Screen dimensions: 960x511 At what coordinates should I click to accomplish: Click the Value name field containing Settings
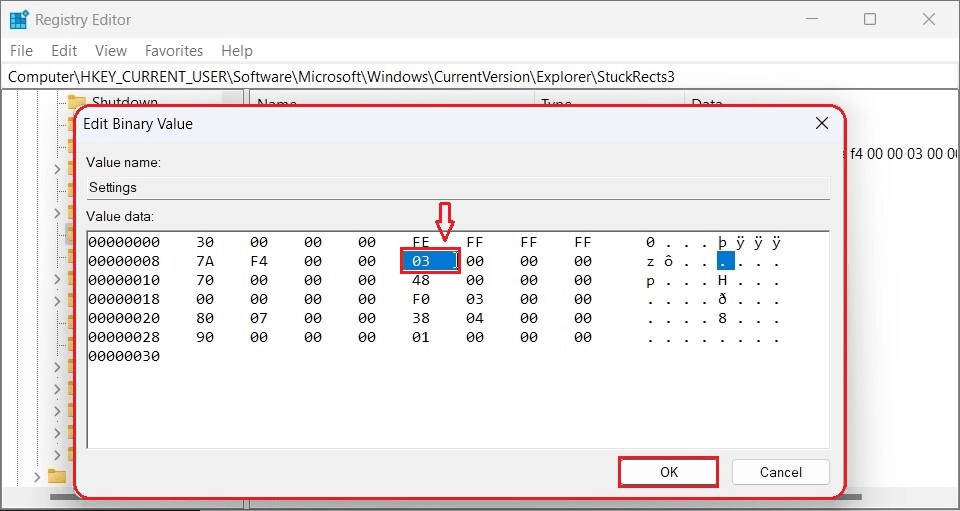(x=458, y=188)
